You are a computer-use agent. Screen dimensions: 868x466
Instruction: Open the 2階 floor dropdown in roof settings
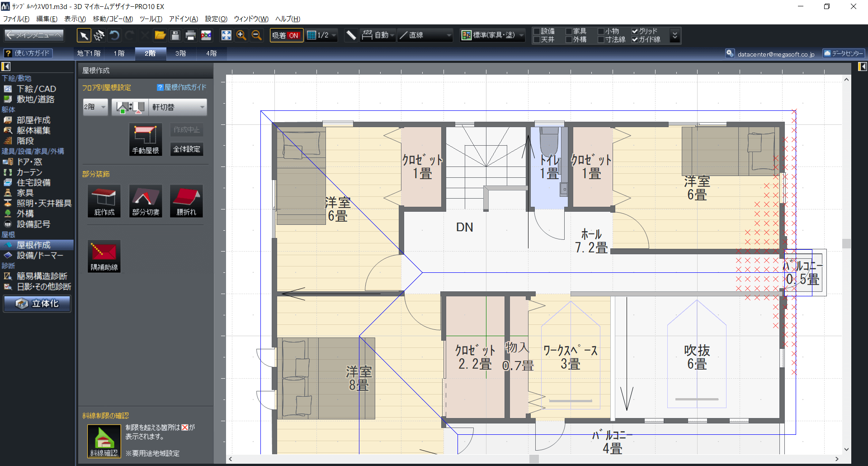95,107
